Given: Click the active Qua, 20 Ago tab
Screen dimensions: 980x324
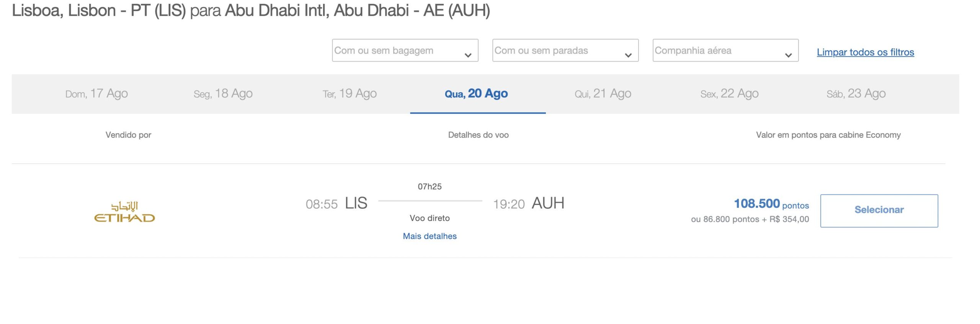Looking at the screenshot, I should click(476, 94).
